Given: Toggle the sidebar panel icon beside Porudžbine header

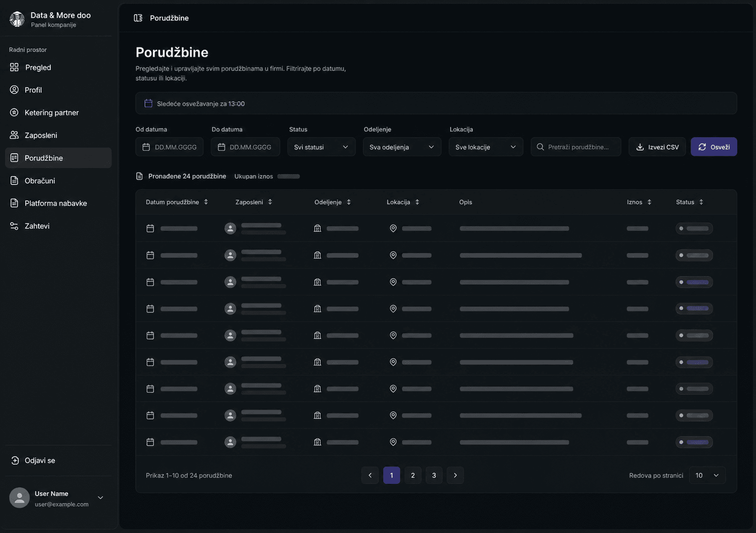Looking at the screenshot, I should 138,18.
